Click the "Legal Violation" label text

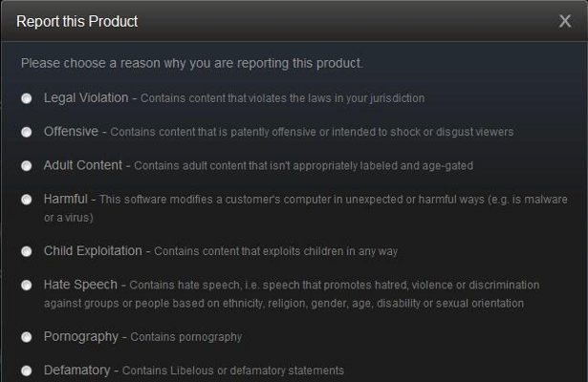click(x=86, y=97)
